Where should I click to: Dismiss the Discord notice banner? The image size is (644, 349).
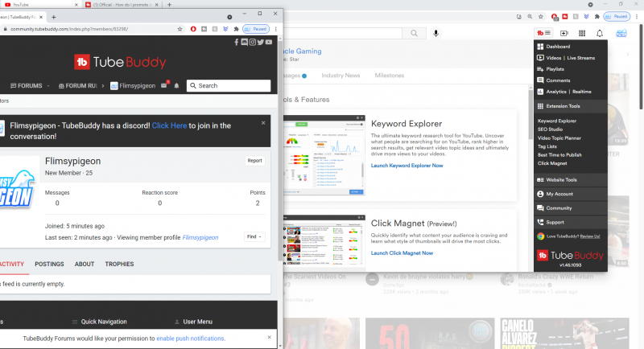(x=263, y=123)
